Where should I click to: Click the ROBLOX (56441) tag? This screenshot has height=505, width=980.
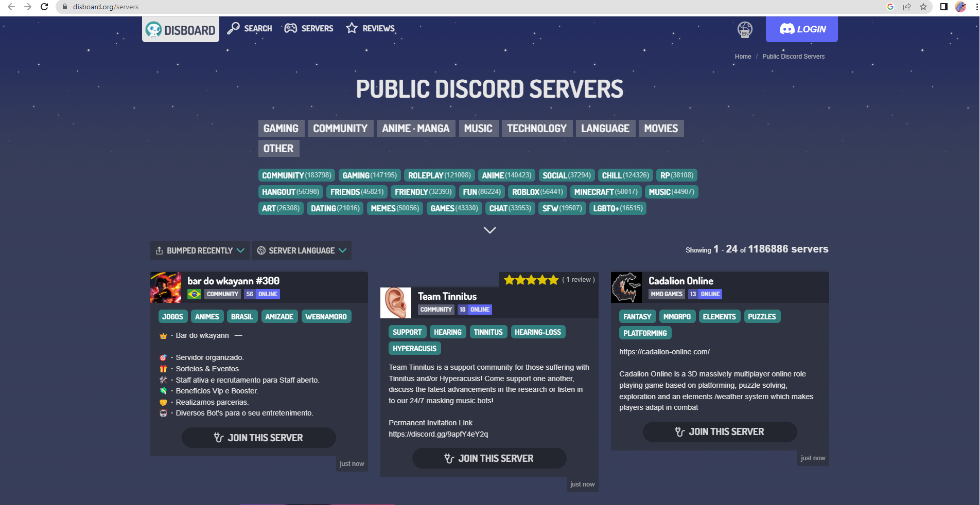[x=537, y=192]
